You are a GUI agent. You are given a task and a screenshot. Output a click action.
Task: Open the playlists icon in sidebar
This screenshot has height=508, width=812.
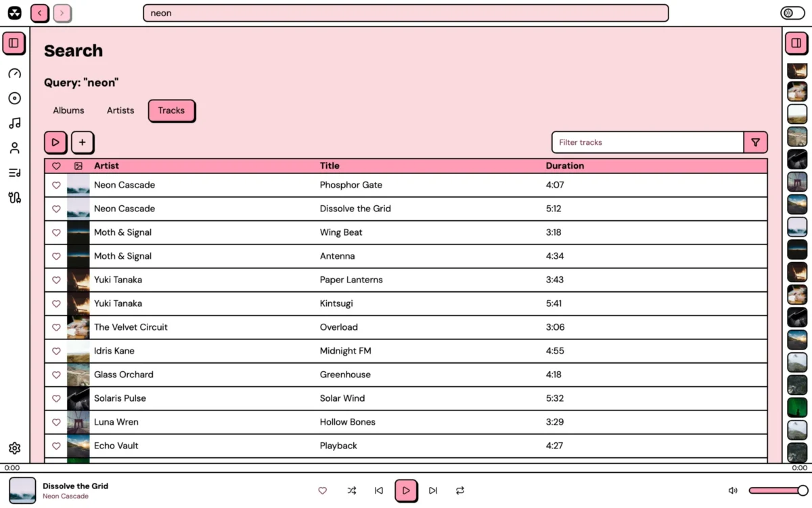(x=14, y=173)
